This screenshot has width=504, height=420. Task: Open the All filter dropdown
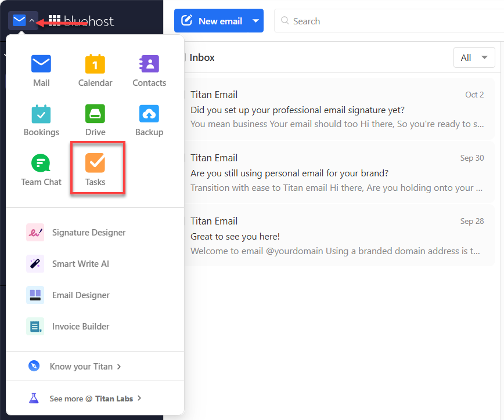[x=474, y=57]
